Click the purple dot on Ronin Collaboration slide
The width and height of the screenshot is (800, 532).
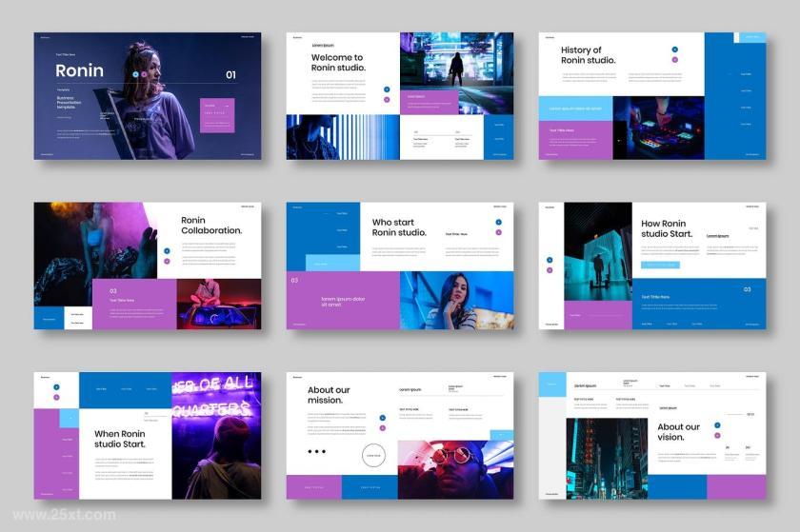(167, 261)
